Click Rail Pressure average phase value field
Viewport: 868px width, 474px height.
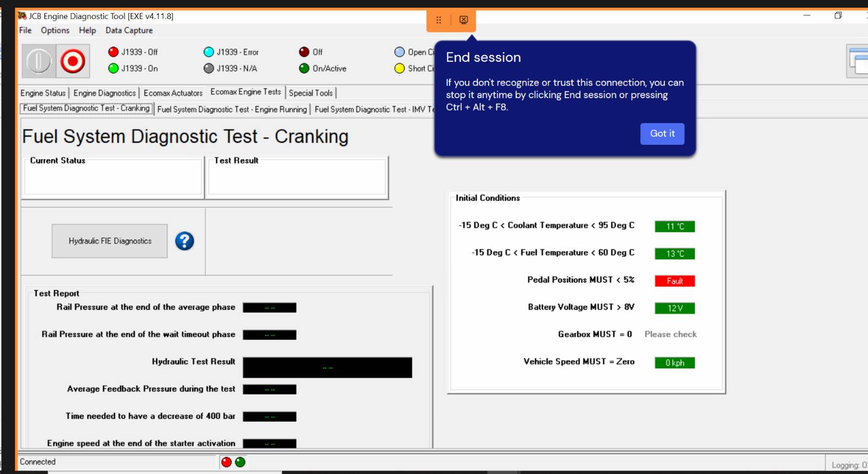click(x=270, y=308)
